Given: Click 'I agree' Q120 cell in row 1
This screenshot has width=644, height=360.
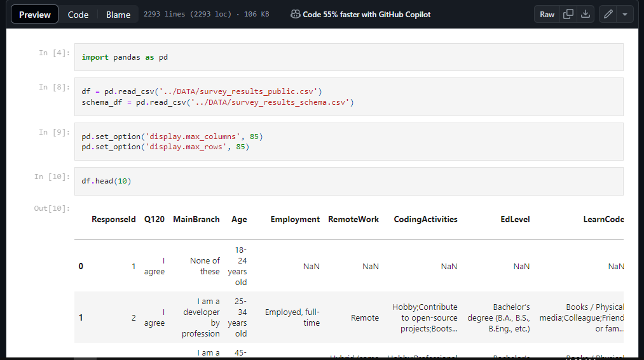Looking at the screenshot, I should [x=154, y=317].
